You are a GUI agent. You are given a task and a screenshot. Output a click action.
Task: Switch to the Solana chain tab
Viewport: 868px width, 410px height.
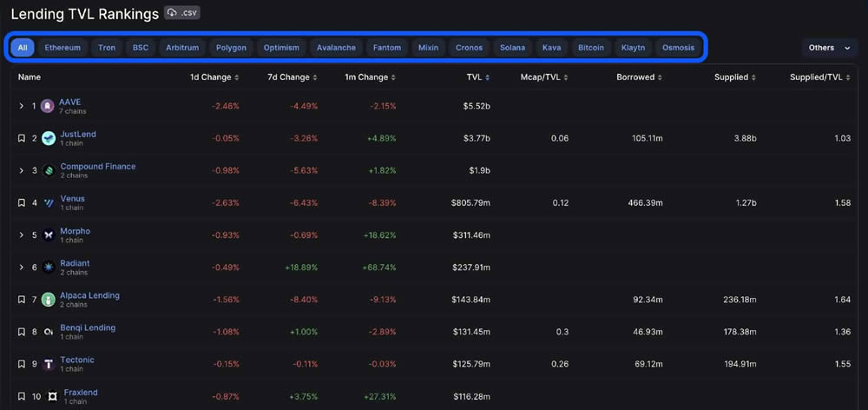pos(512,48)
